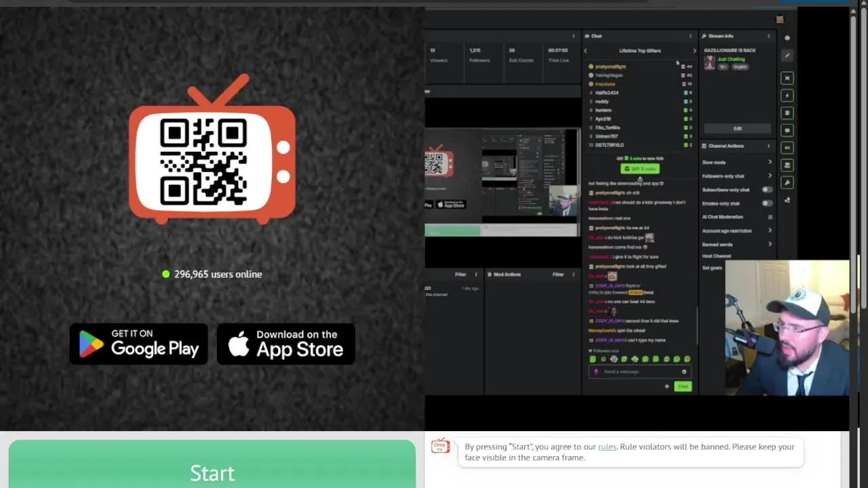Open the App Store download badge
This screenshot has width=868, height=488.
point(286,344)
